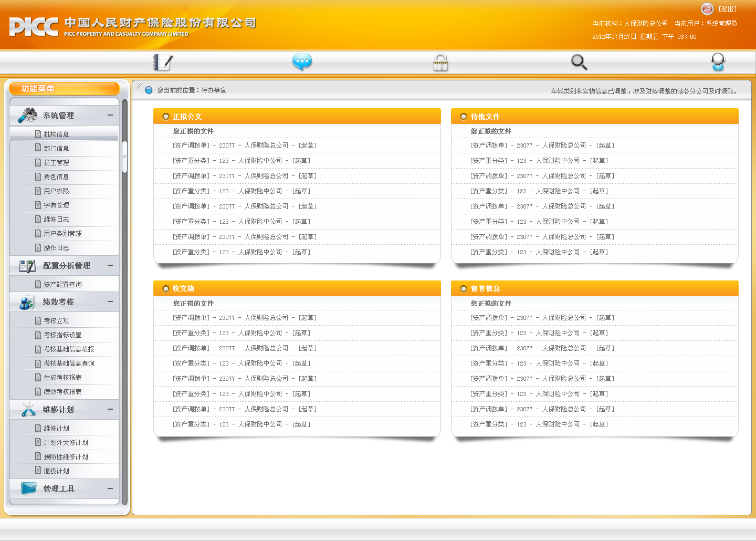756x541 pixels.
Task: Collapse the 绩效考核 section
Action: 110,301
